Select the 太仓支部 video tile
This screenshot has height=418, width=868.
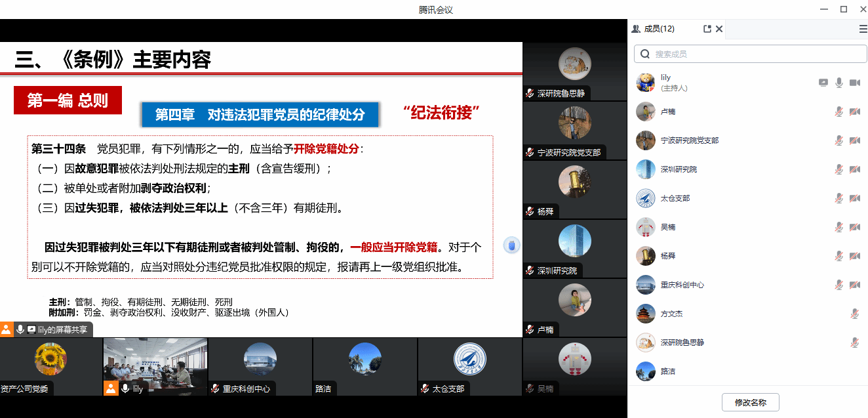coord(470,366)
